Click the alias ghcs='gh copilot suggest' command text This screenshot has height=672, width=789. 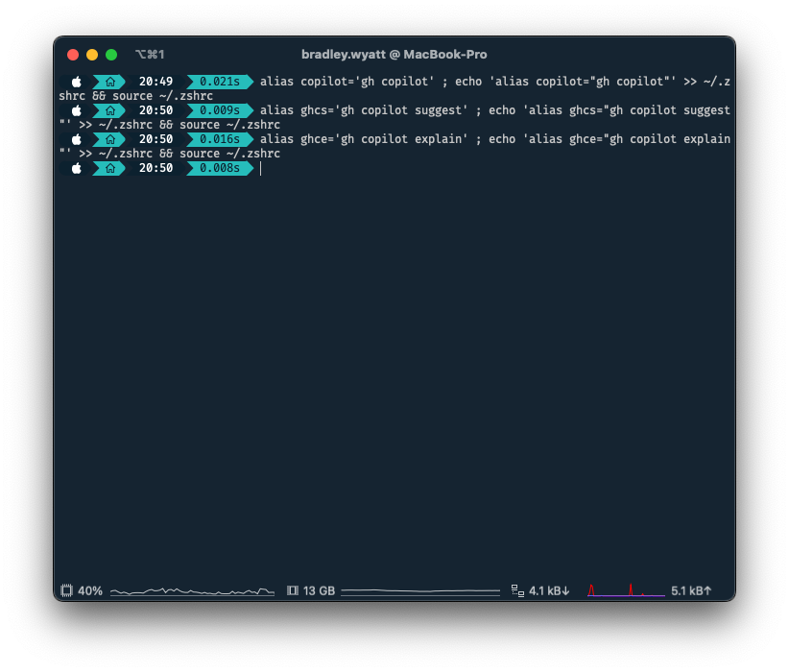[x=365, y=110]
